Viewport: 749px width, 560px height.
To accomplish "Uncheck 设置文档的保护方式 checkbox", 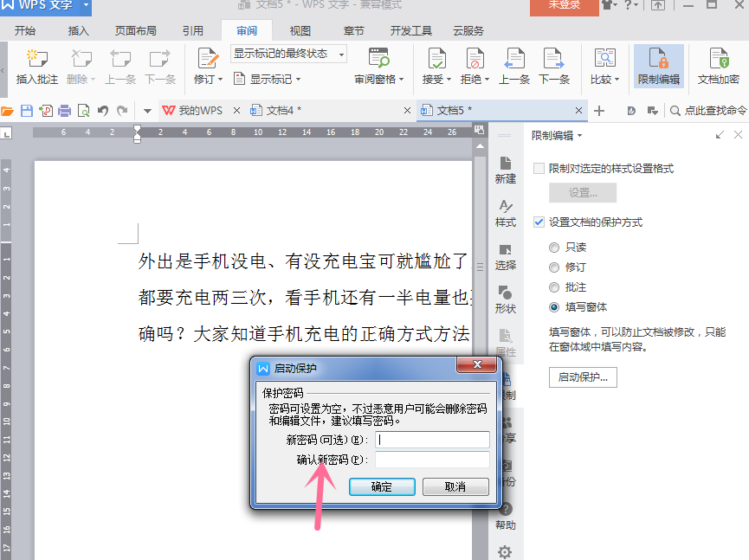I will pyautogui.click(x=539, y=222).
